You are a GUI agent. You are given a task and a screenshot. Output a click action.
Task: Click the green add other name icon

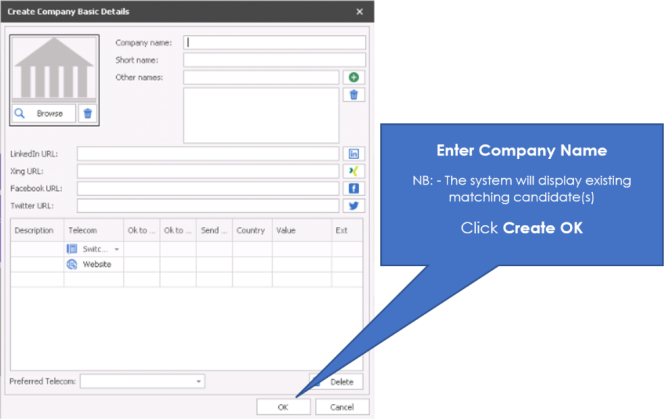coord(353,78)
